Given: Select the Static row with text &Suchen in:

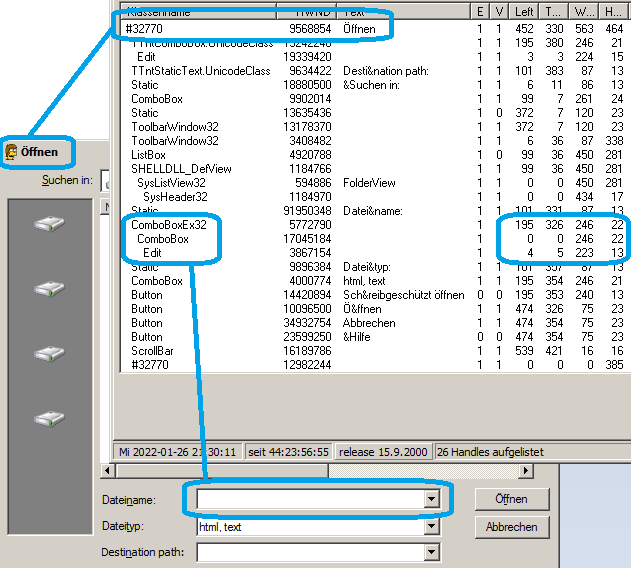Looking at the screenshot, I should click(x=374, y=85).
